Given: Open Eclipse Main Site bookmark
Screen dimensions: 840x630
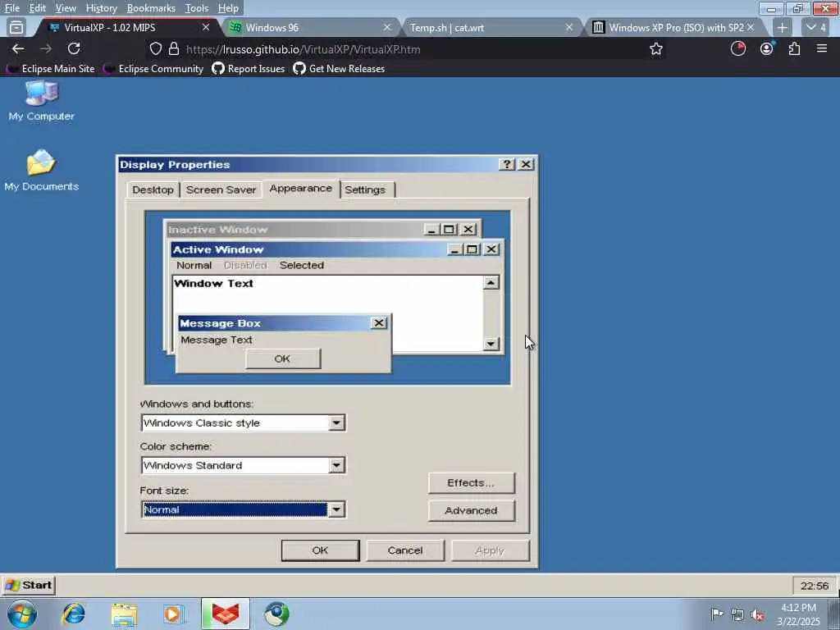Looking at the screenshot, I should click(x=51, y=69).
